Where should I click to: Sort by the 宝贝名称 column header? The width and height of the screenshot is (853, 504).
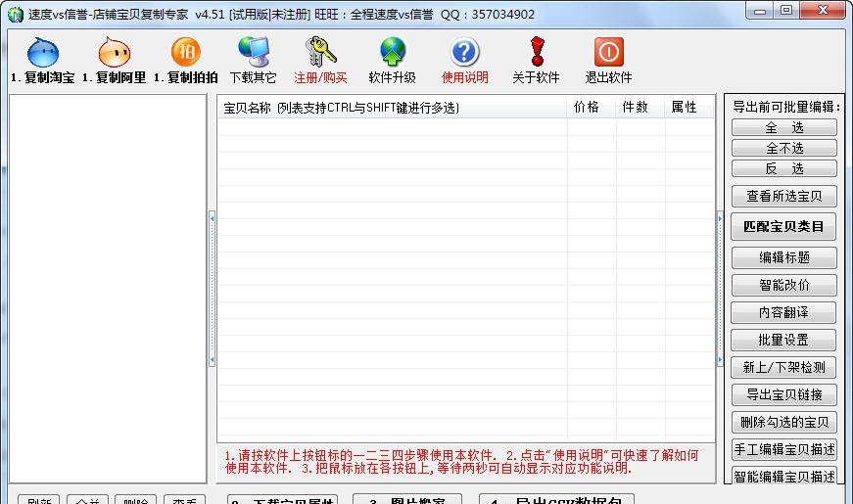point(393,107)
